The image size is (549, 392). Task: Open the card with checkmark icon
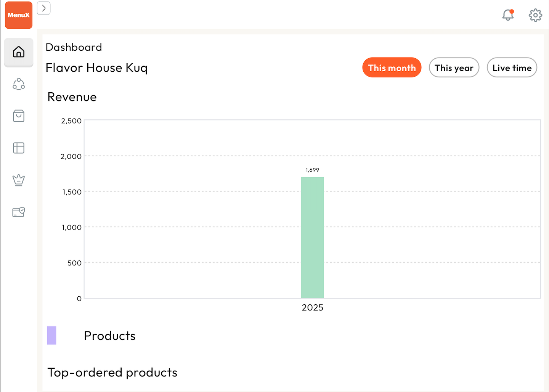pyautogui.click(x=19, y=212)
